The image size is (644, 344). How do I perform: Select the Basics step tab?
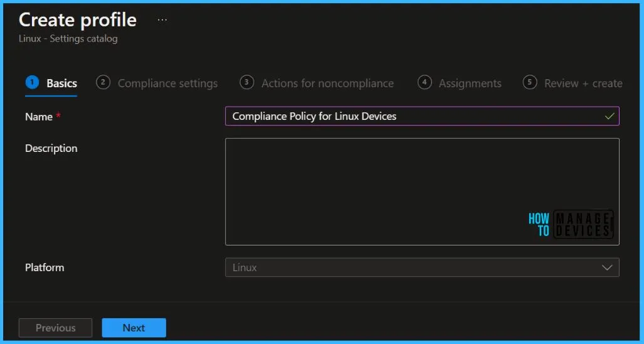(x=51, y=83)
